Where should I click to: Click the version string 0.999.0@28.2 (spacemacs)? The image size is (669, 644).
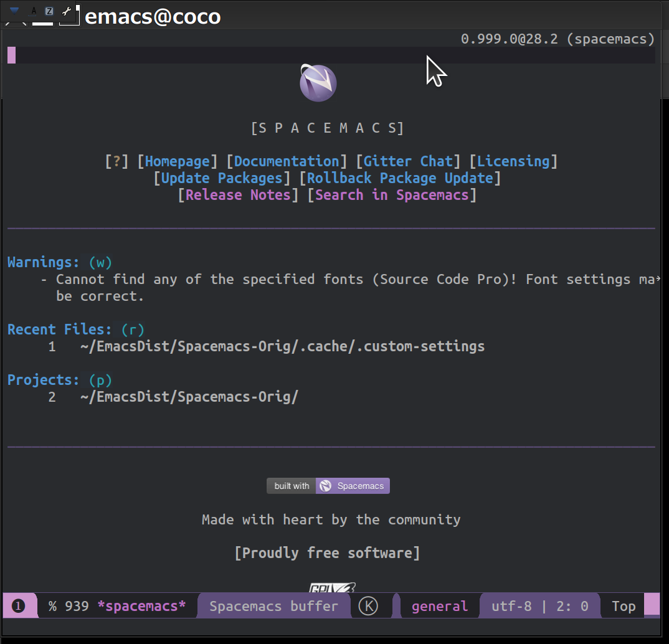[557, 39]
